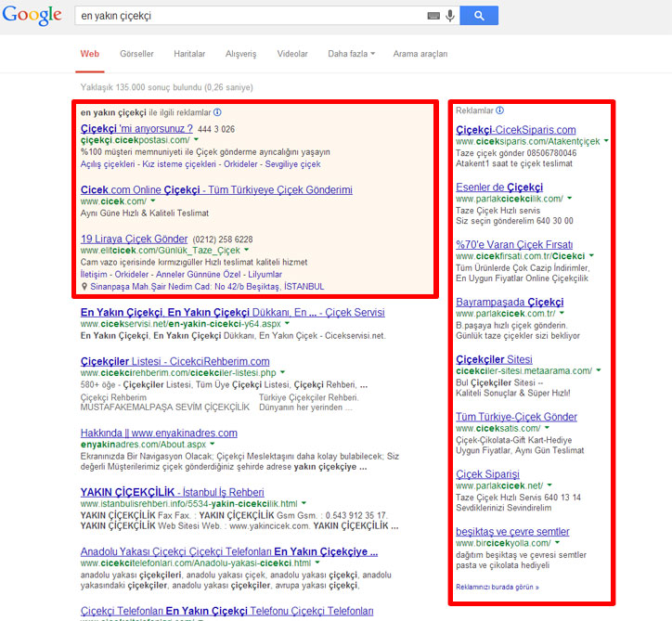
Task: Open 'Bayrampaşada Çiçekçi' sidebar ad
Action: point(510,302)
